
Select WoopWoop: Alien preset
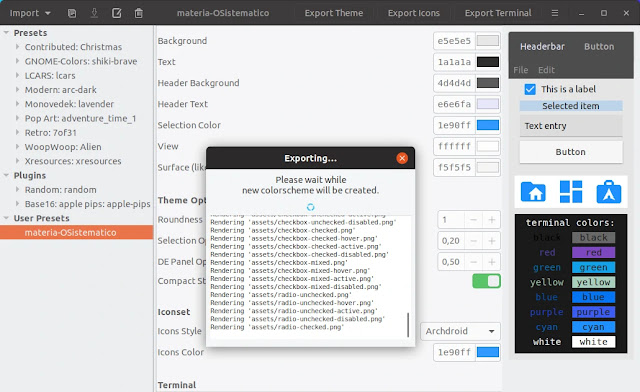tap(63, 147)
